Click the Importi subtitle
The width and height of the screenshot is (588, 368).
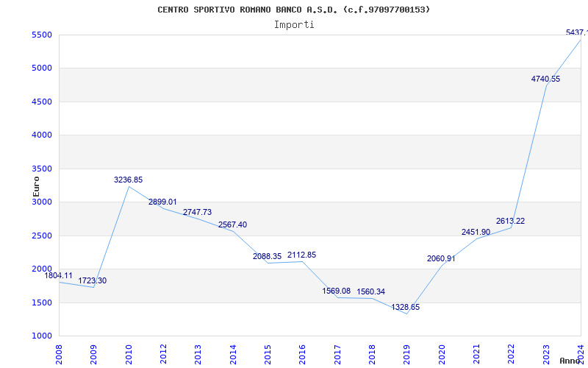(294, 25)
